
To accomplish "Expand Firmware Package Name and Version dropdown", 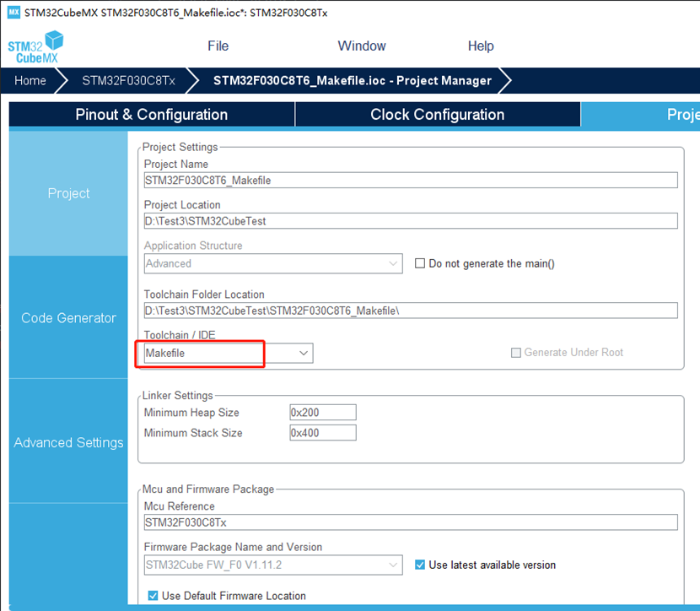I will [273, 565].
